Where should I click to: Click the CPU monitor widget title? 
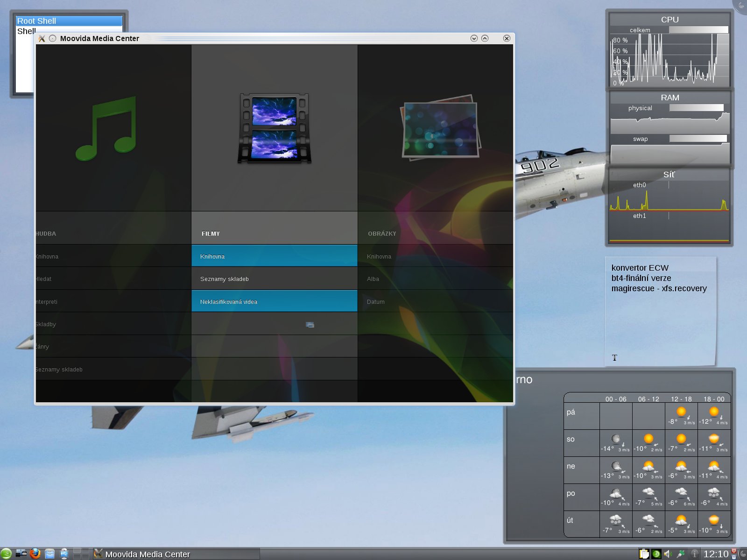click(669, 20)
